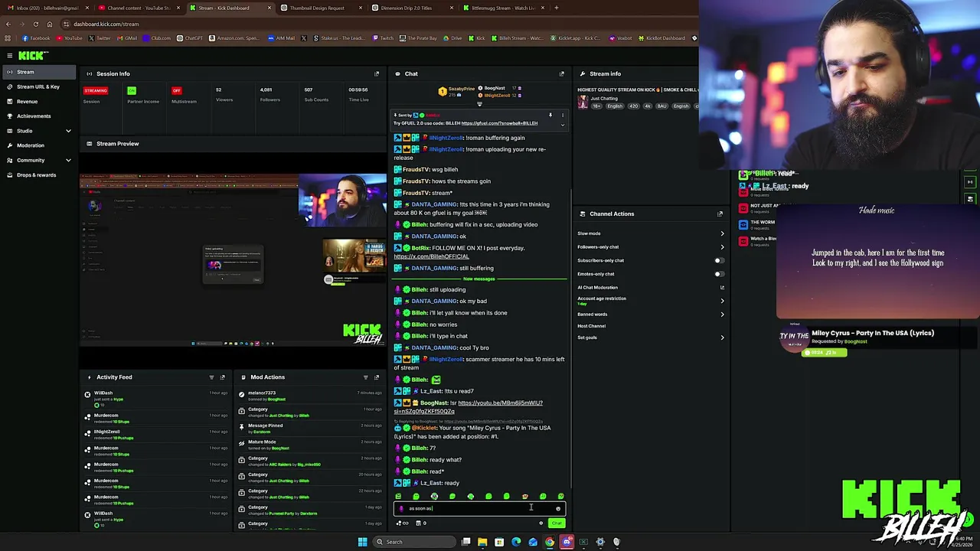Filter the Activity Feed
The image size is (980, 551).
pos(211,377)
